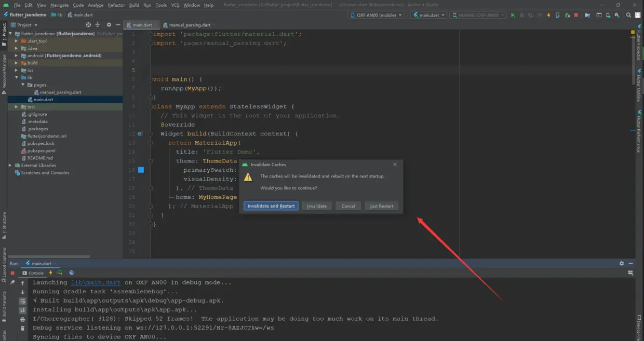Open Project panel settings gear
This screenshot has width=644, height=341.
[109, 25]
